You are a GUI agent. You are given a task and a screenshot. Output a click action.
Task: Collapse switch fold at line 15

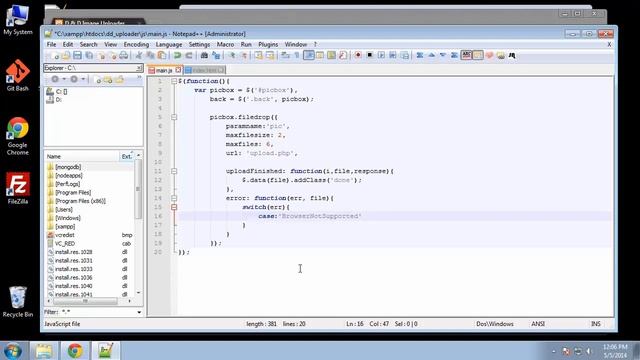[174, 207]
